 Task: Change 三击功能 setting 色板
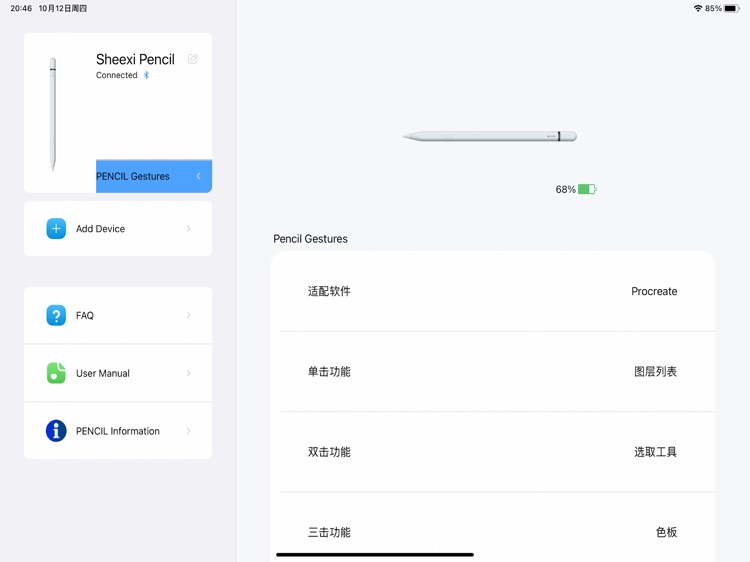click(x=666, y=532)
